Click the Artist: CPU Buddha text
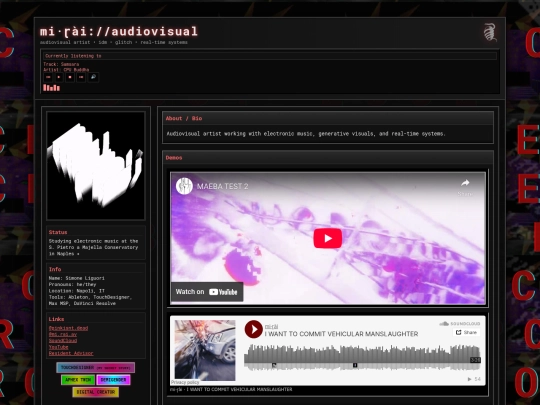 (x=66, y=70)
